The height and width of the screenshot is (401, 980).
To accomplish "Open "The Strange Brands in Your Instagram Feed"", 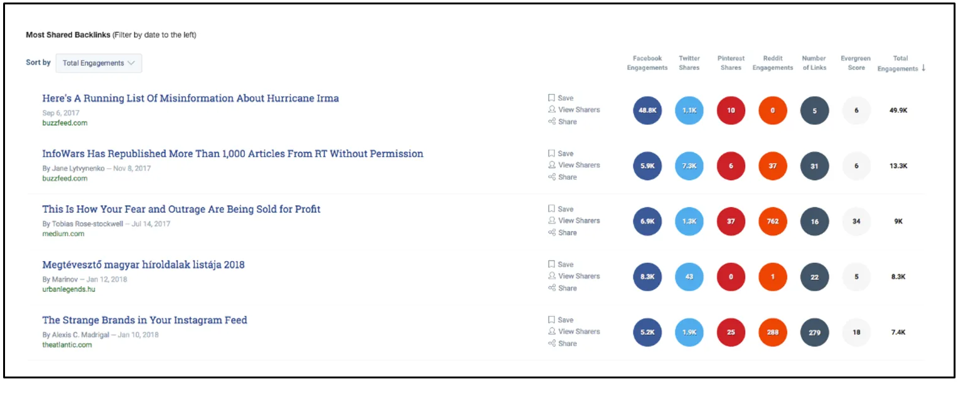I will pyautogui.click(x=144, y=319).
